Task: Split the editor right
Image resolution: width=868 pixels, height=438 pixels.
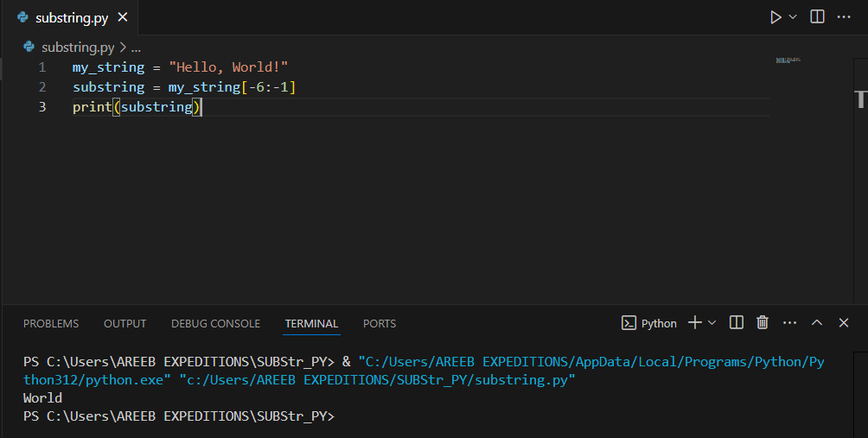Action: point(817,16)
